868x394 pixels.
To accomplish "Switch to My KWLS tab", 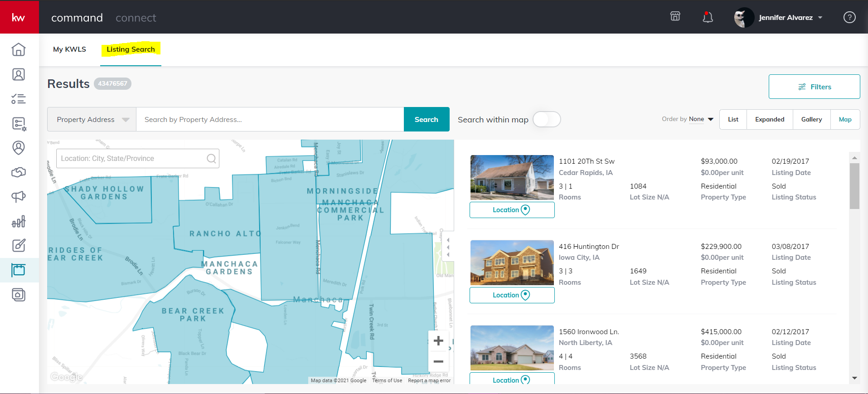I will click(69, 49).
